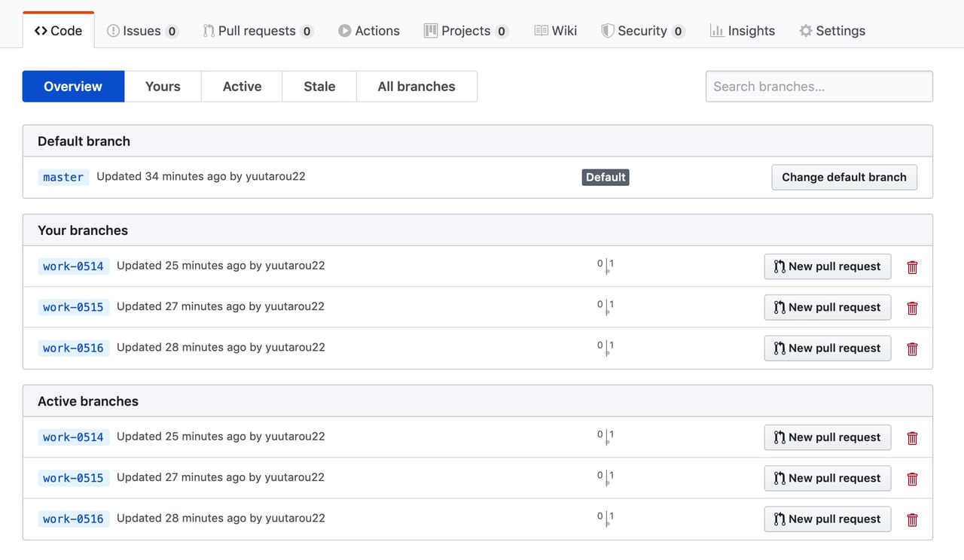Image resolution: width=964 pixels, height=560 pixels.
Task: Create new pull request for work-0516 in Active branches
Action: click(827, 519)
